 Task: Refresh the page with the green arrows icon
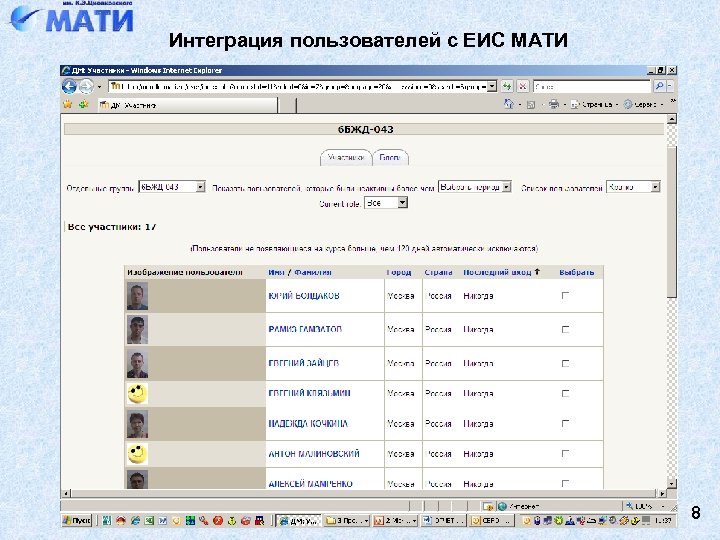click(507, 86)
